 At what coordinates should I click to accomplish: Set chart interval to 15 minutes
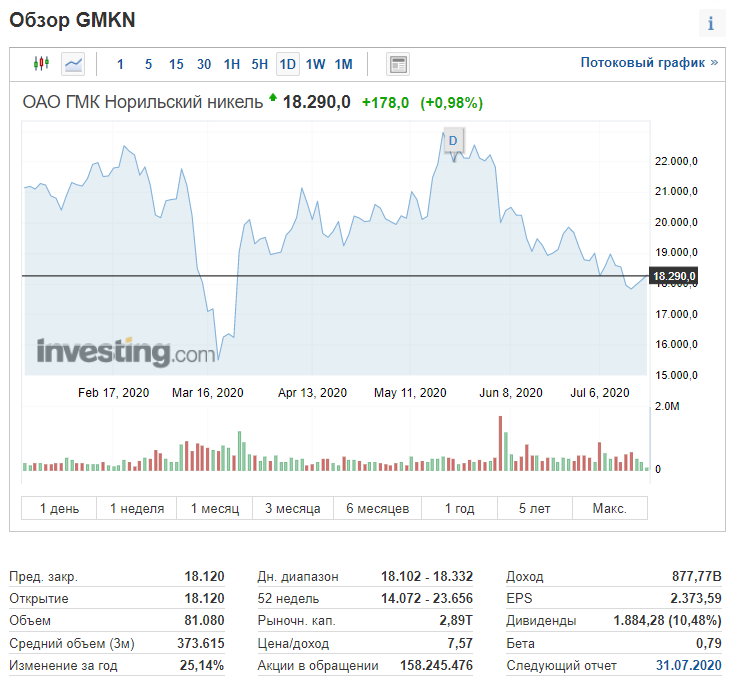click(x=176, y=64)
